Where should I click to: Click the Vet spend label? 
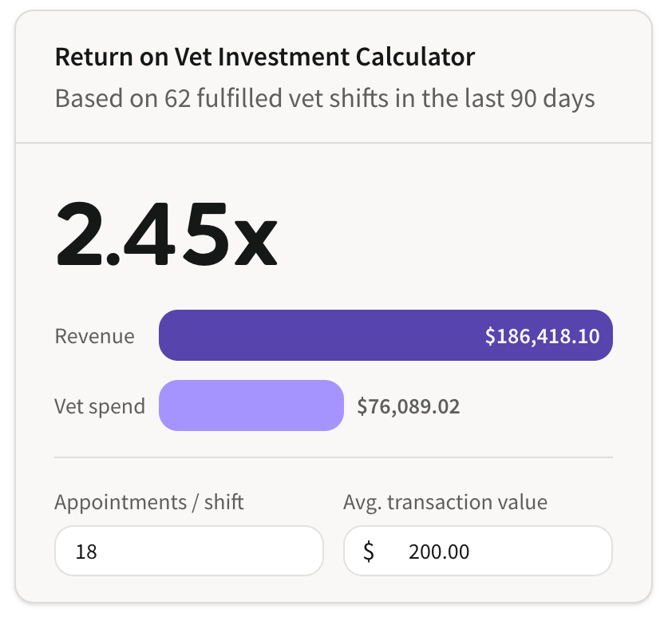point(100,406)
